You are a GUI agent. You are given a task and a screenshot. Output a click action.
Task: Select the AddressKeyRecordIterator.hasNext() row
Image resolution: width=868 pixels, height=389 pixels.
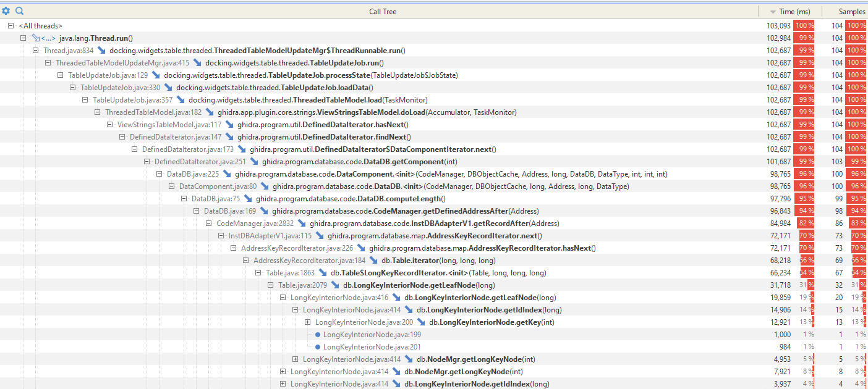[x=433, y=248]
